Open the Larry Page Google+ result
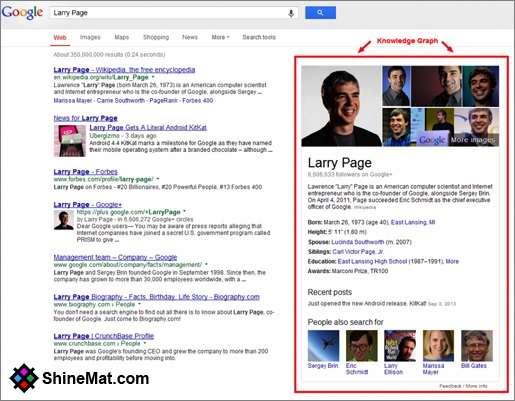This screenshot has width=515, height=401. [x=88, y=204]
